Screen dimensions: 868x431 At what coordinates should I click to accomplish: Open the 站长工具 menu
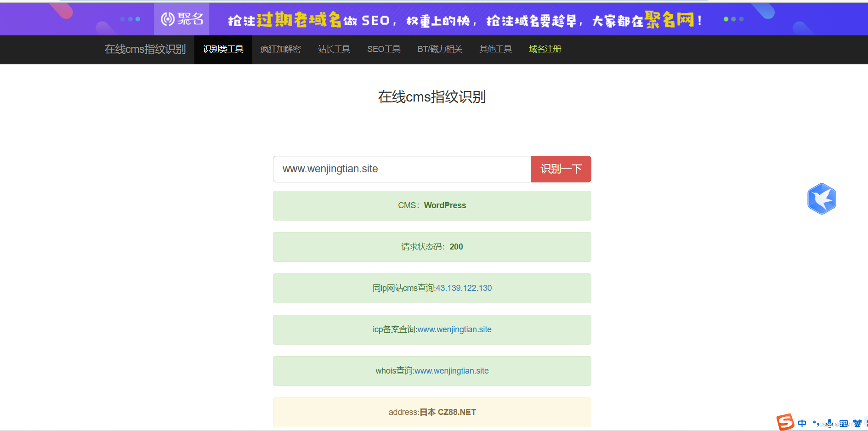click(334, 49)
